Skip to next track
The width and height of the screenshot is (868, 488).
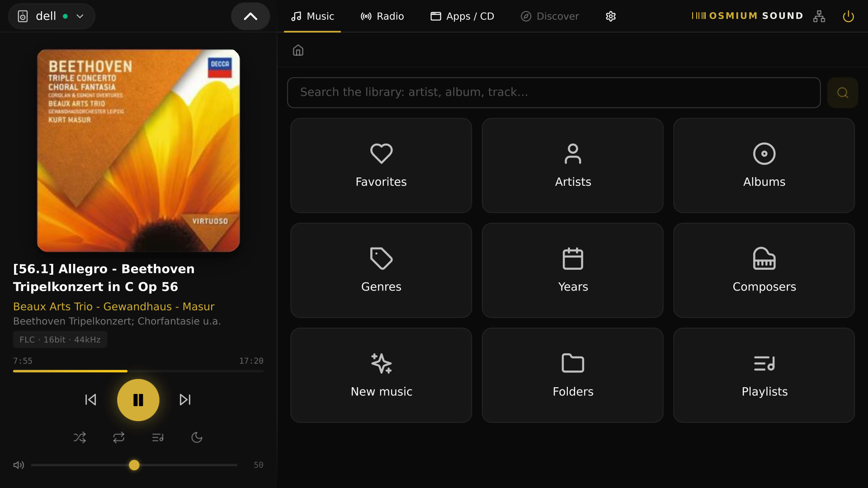point(185,400)
